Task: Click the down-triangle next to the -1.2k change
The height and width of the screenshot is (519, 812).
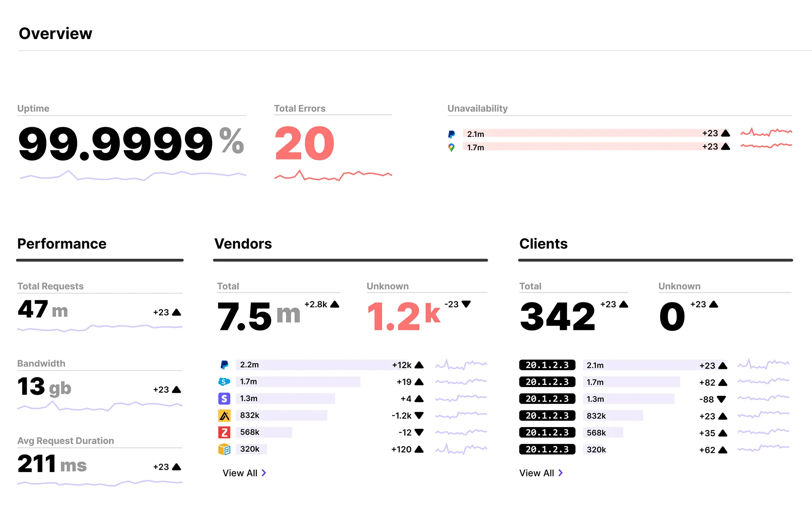Action: (x=419, y=415)
